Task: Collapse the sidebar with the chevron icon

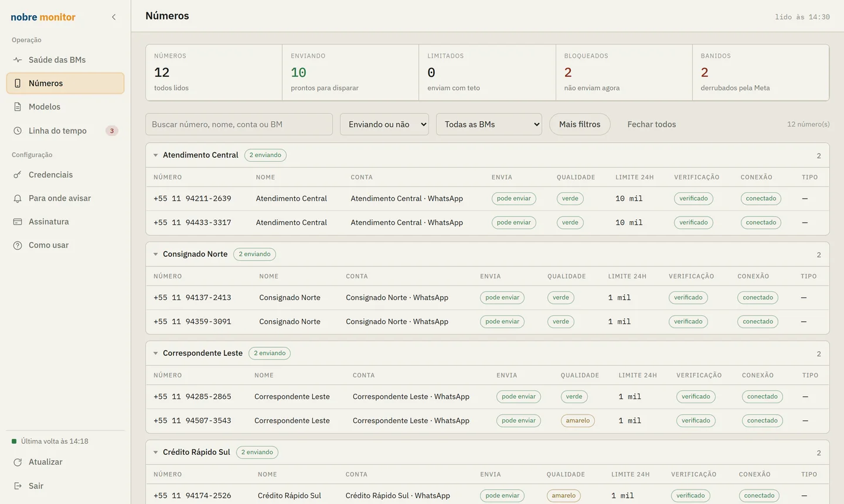Action: 114,17
